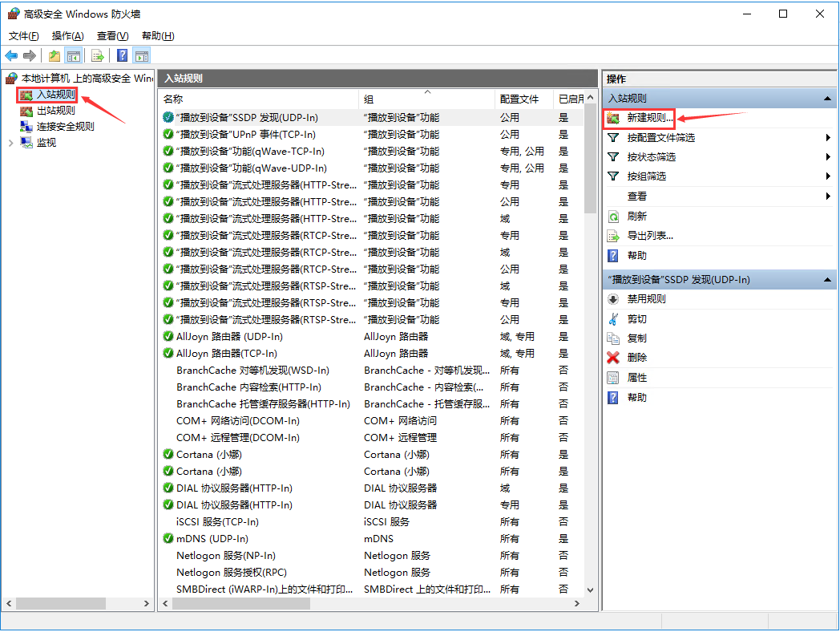Sort rules by the 名称 column header
The height and width of the screenshot is (632, 840).
[x=259, y=99]
